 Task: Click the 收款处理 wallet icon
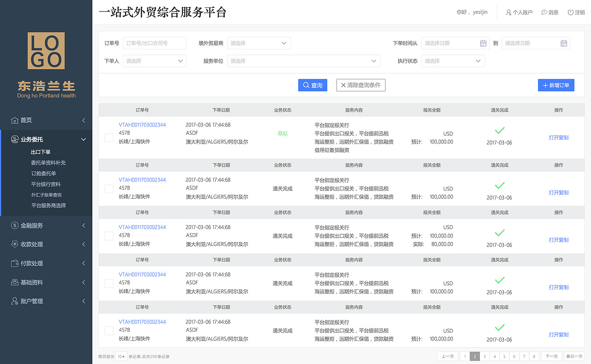[x=16, y=244]
